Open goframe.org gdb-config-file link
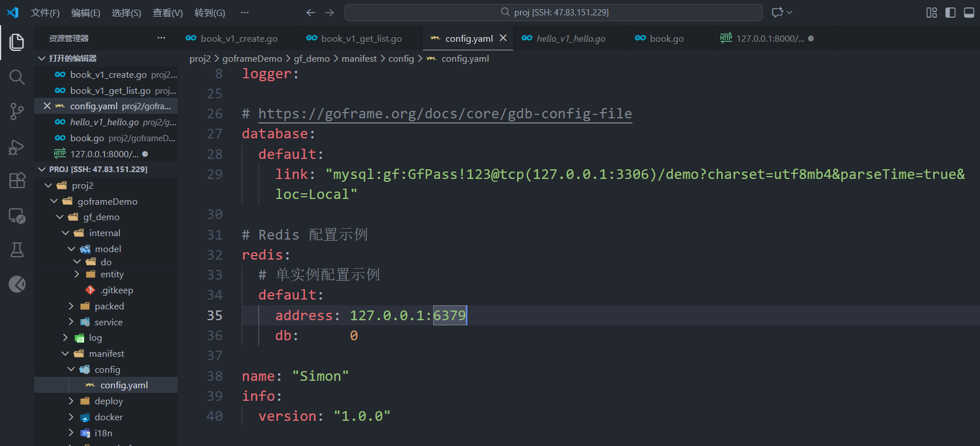The height and width of the screenshot is (446, 980). click(445, 114)
